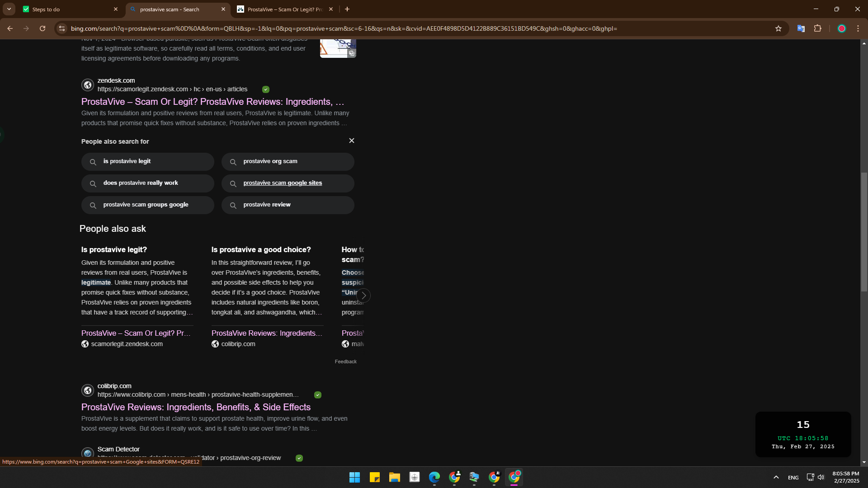Click the ENG language indicator
Viewport: 868px width, 488px height.
point(793,477)
